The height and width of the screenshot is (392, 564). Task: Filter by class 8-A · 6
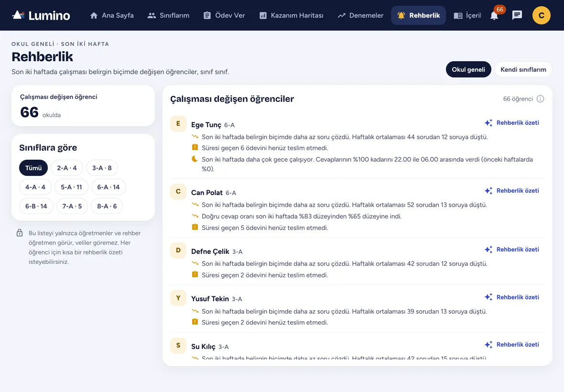[x=107, y=206]
